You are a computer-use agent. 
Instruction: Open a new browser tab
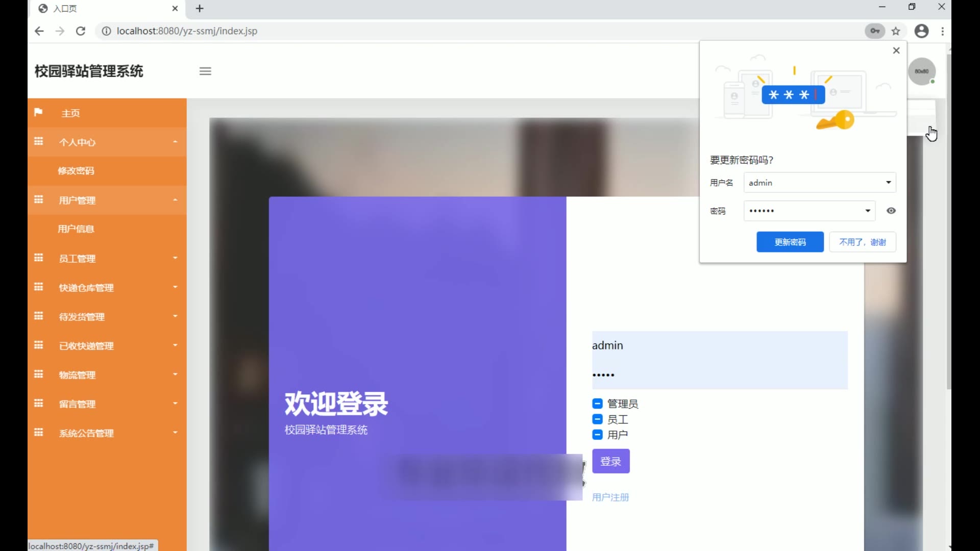click(200, 9)
